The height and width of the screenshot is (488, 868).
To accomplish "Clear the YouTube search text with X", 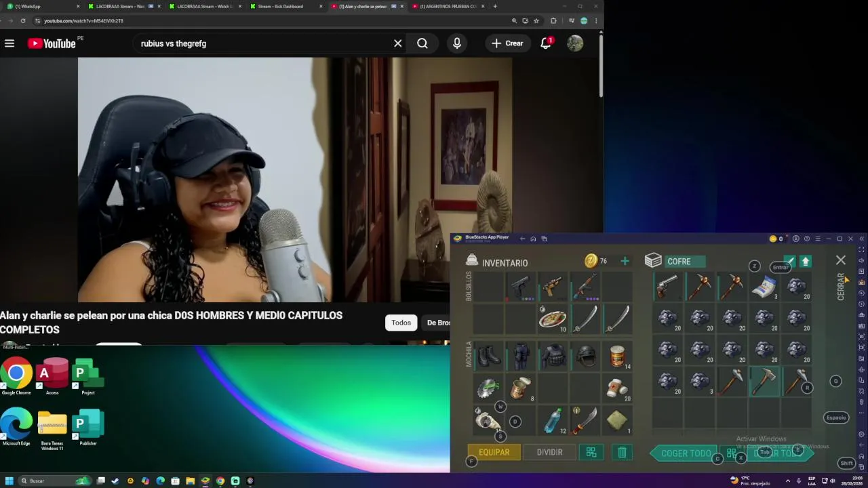I will [398, 43].
